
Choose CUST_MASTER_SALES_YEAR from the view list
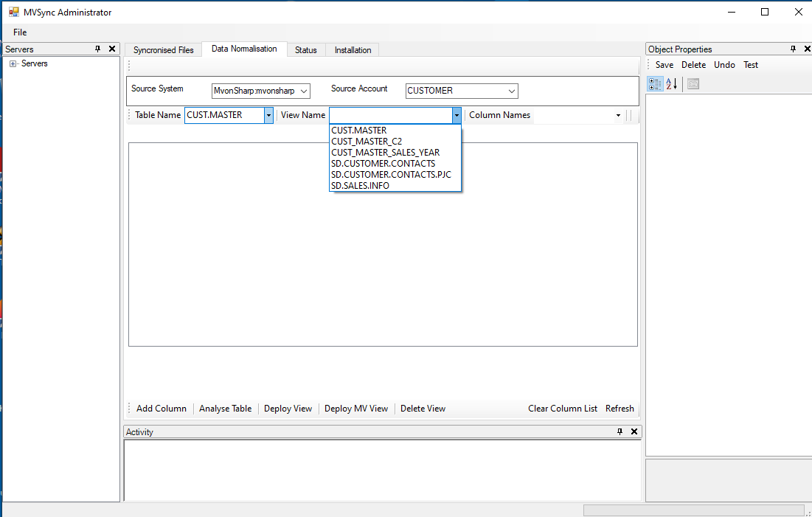(395, 153)
